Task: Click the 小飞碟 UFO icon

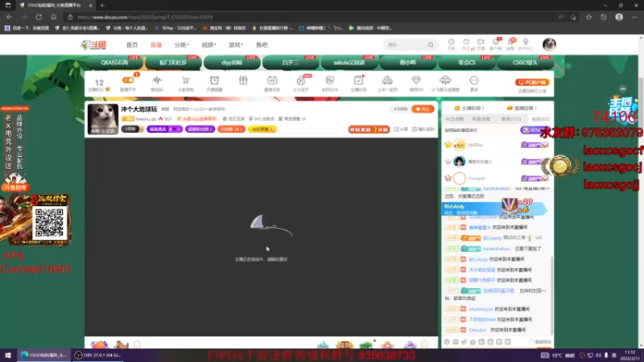Action: pos(445,80)
